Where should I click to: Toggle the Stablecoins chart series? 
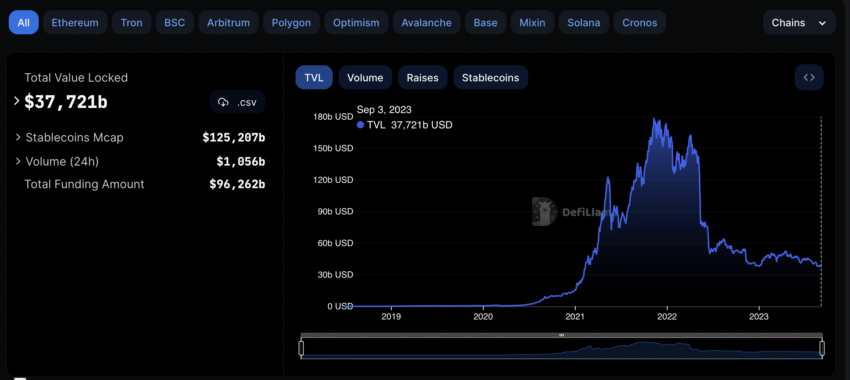point(491,78)
